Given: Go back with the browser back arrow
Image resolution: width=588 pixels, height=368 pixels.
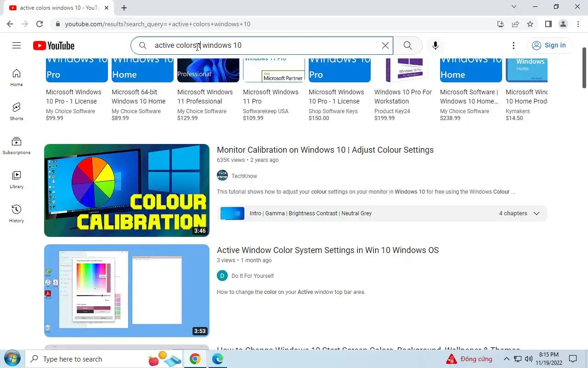Looking at the screenshot, I should (x=10, y=24).
